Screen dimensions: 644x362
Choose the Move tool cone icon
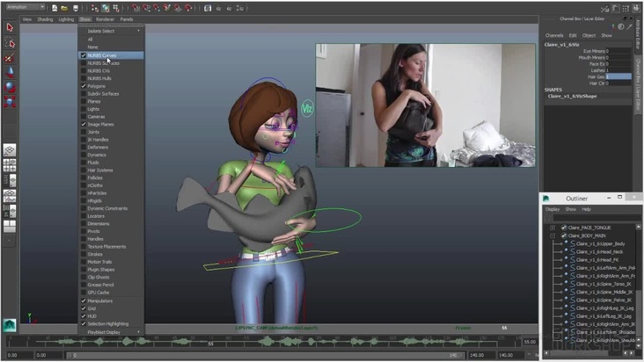click(x=10, y=71)
